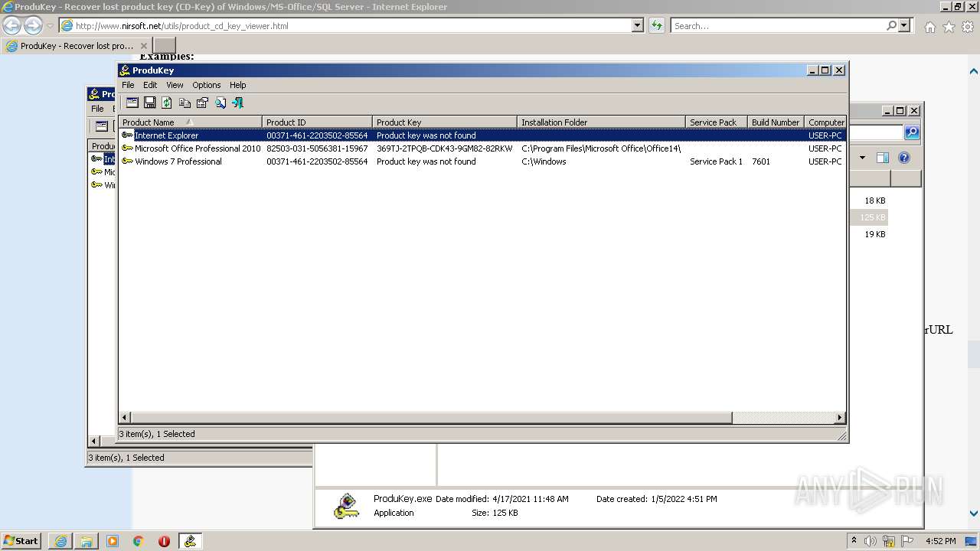Click the key icon beside Internet Explorer row
Viewport: 980px width, 551px height.
127,135
